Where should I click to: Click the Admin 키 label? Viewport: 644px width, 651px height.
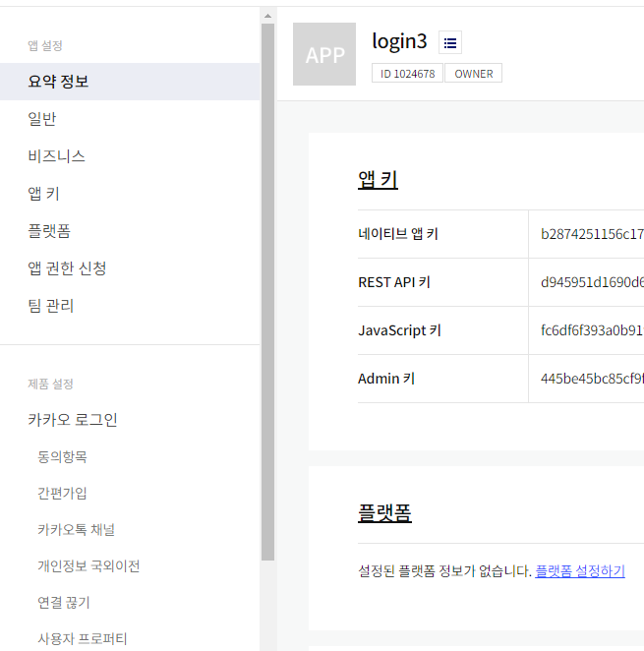(386, 379)
